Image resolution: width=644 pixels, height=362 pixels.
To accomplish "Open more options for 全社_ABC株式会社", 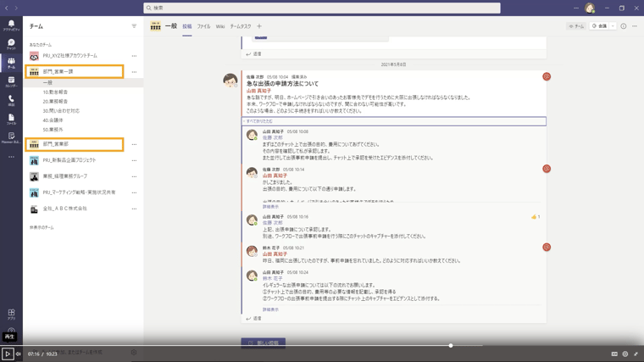I will 134,209.
